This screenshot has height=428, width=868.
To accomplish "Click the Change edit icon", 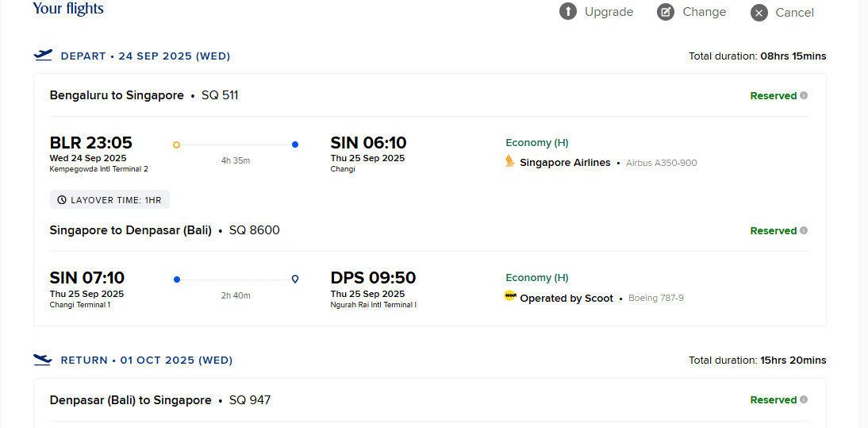I will point(666,12).
